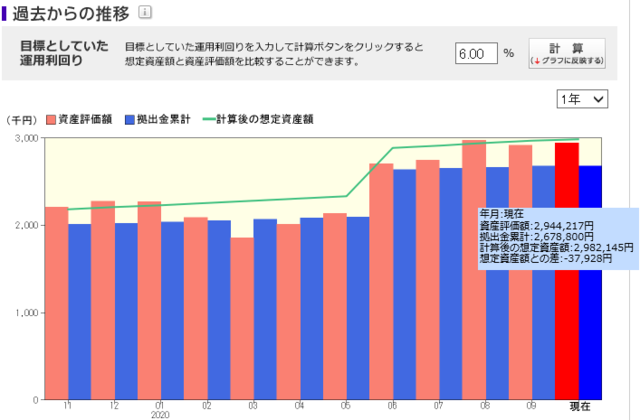640x420 pixels.
Task: Click the 拠出金累計 legend swatch
Action: pos(129,120)
